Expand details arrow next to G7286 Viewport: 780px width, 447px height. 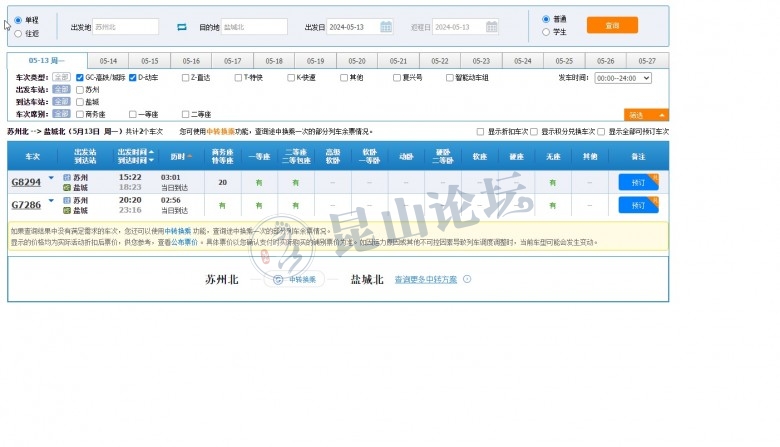pos(51,201)
